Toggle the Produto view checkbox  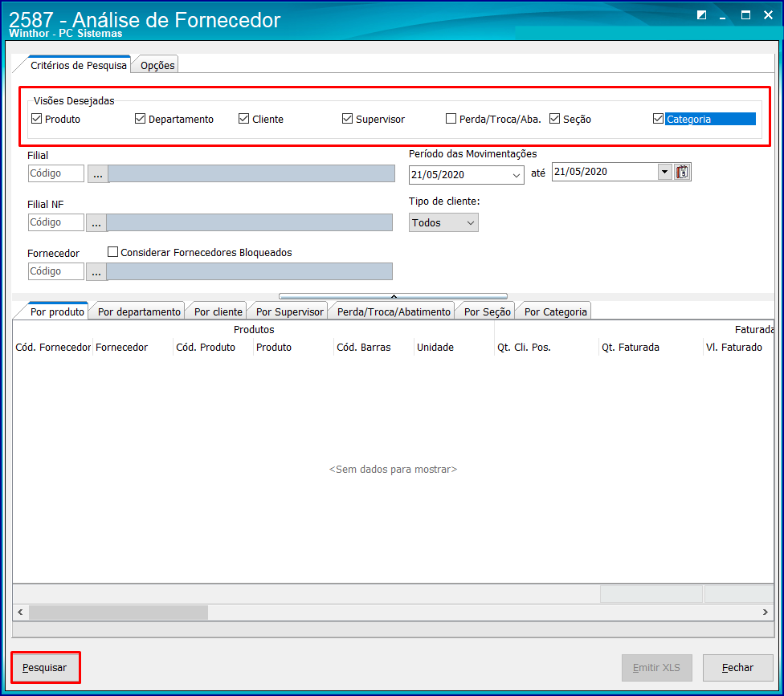pyautogui.click(x=36, y=119)
